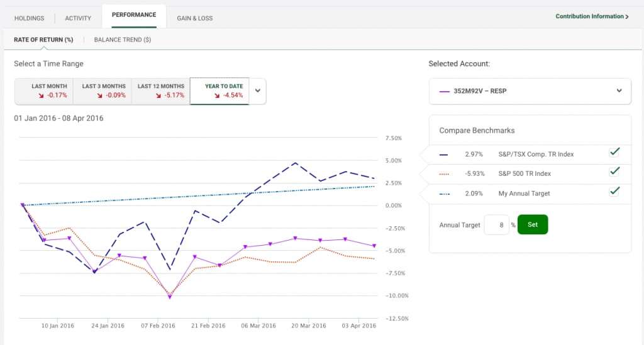
Task: Uncheck the S&P 500 TR Index benchmark
Action: coord(614,172)
